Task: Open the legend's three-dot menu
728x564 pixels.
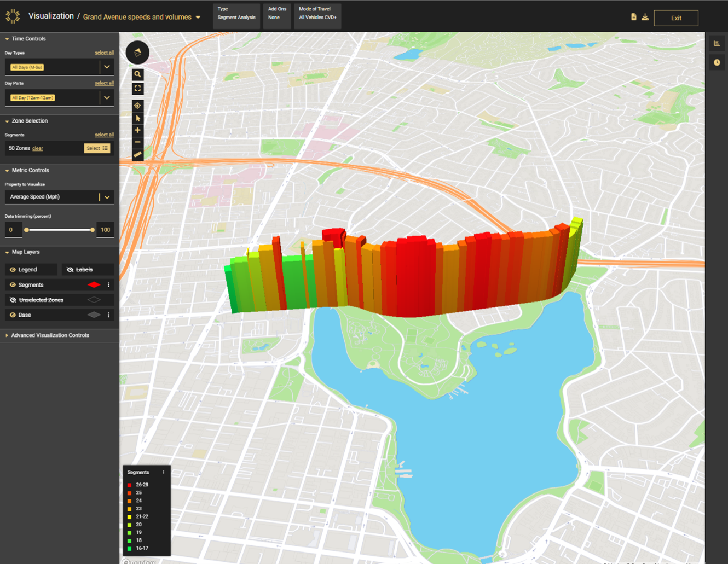Action: click(163, 472)
